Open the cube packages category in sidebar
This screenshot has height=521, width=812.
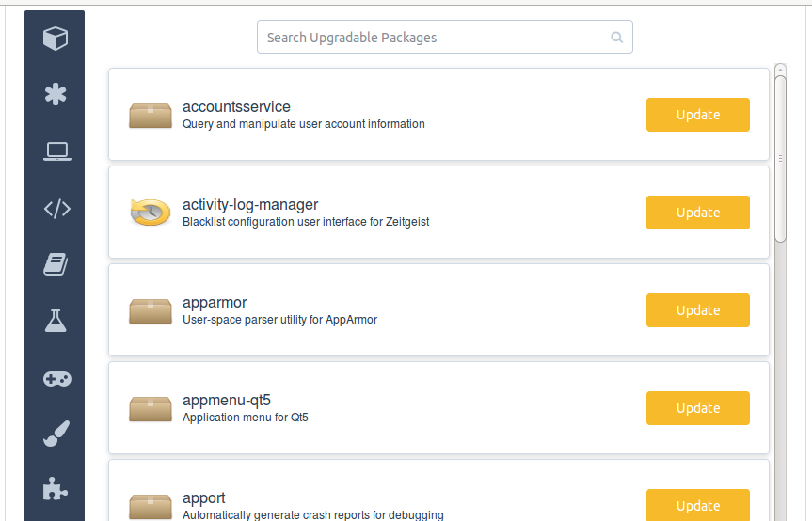point(56,39)
